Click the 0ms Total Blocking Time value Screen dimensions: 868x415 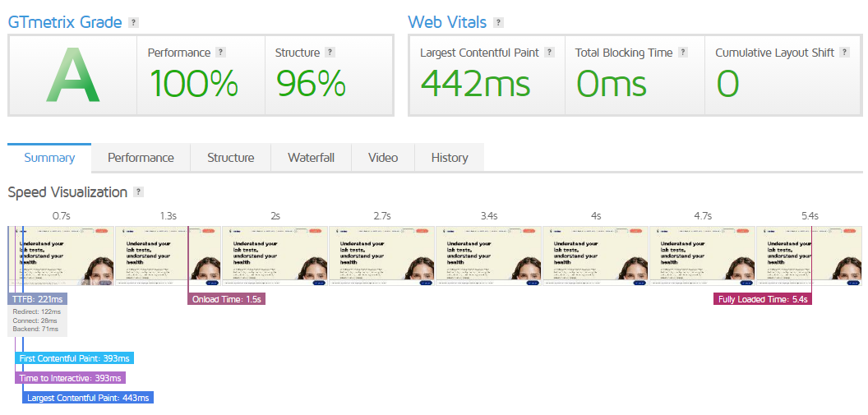point(612,84)
